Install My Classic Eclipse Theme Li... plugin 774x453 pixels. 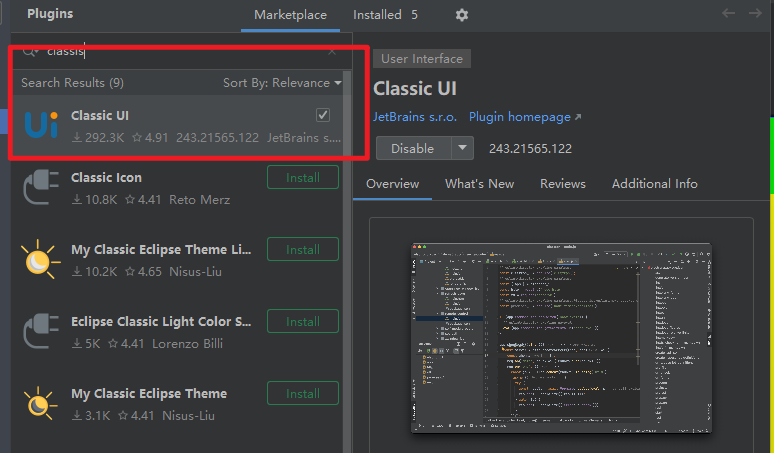coord(303,250)
